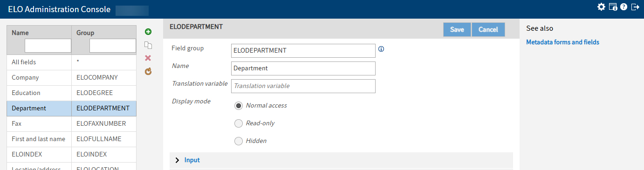Image resolution: width=644 pixels, height=170 pixels.
Task: Click the ELOCOMPANY group cell
Action: pos(104,78)
